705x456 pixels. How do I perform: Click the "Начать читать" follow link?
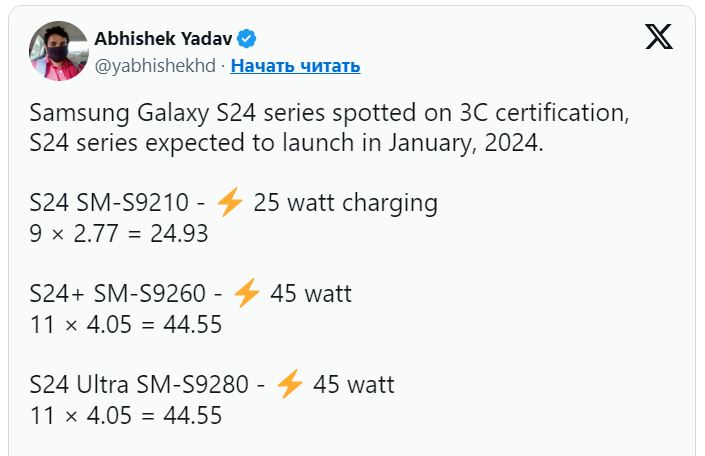[x=295, y=66]
